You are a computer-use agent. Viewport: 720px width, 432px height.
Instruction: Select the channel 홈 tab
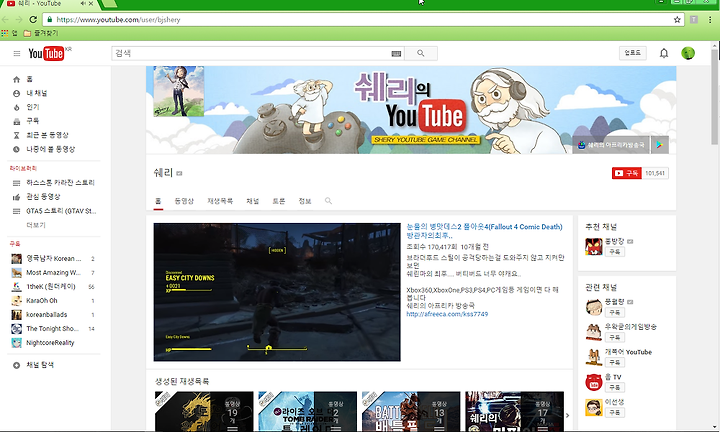(158, 201)
